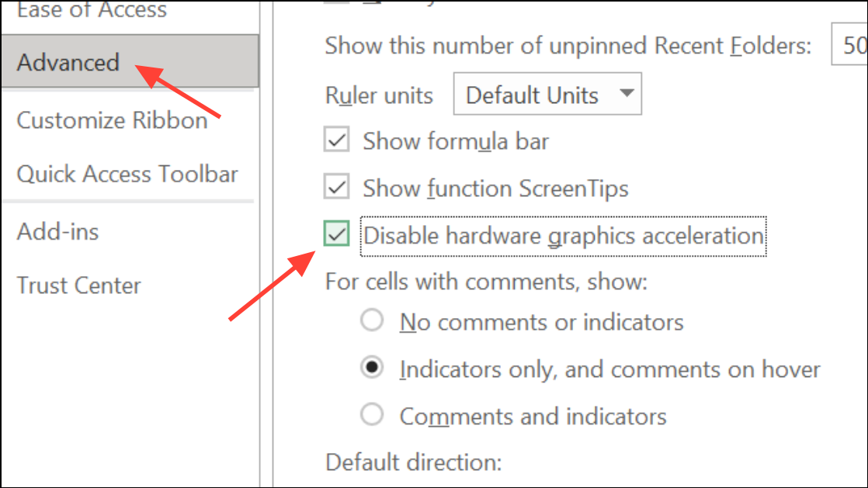Switch to Customize Ribbon settings

tap(112, 120)
